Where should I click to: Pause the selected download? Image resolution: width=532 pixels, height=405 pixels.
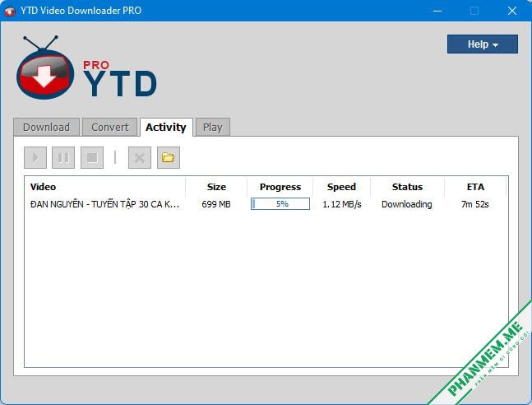click(63, 158)
